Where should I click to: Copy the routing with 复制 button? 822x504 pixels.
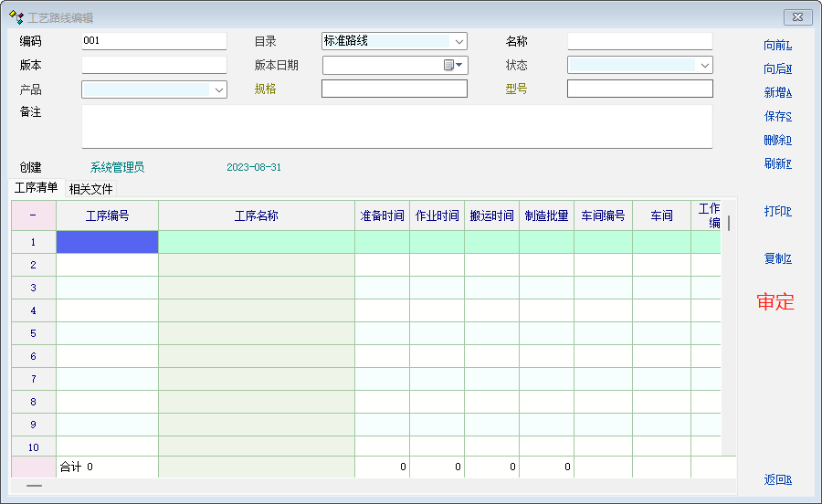[x=777, y=258]
